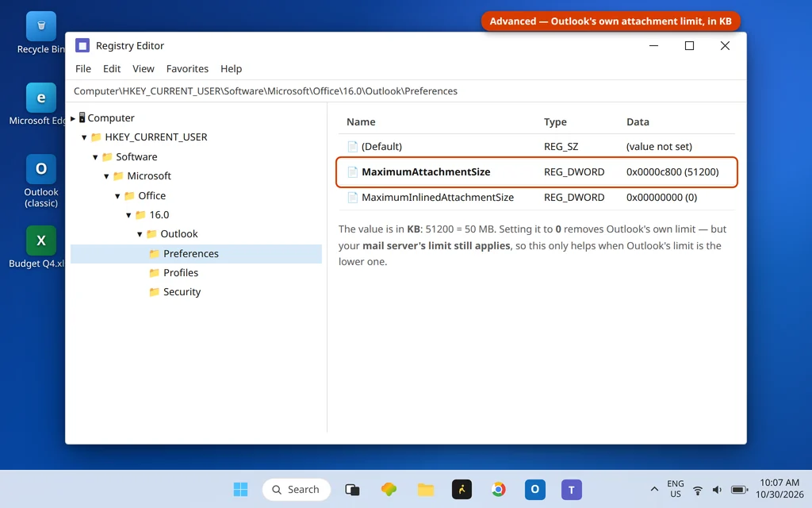Click the Preferences folder icon
Image resolution: width=812 pixels, height=508 pixels.
click(x=155, y=253)
